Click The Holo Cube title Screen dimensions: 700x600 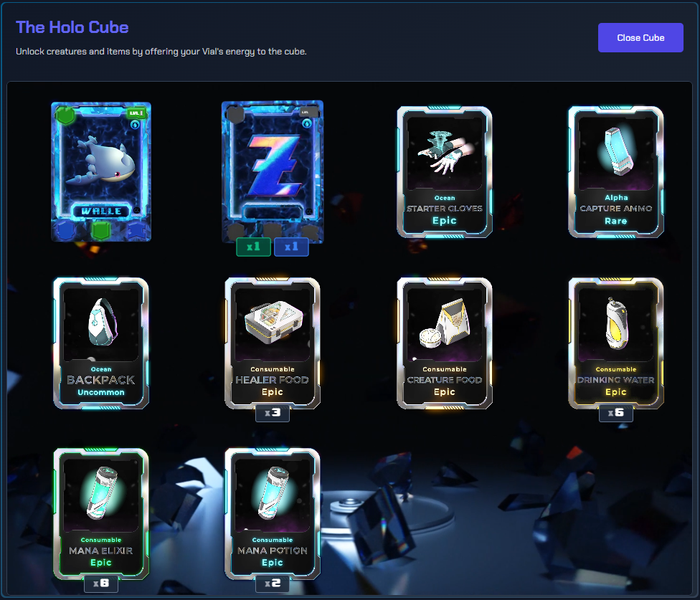(72, 27)
